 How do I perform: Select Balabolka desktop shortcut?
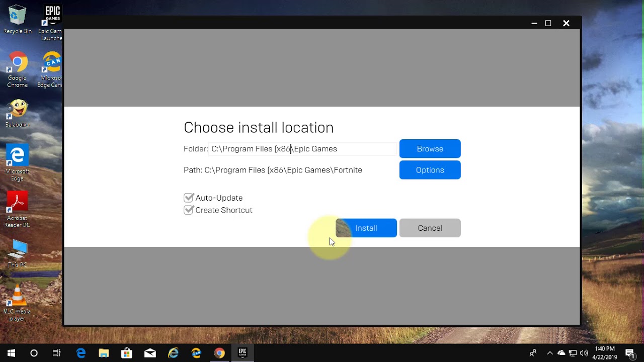point(18,114)
